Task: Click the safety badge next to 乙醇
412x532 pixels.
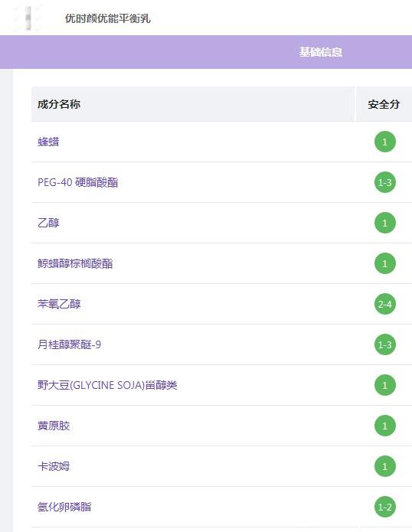Action: pos(385,223)
